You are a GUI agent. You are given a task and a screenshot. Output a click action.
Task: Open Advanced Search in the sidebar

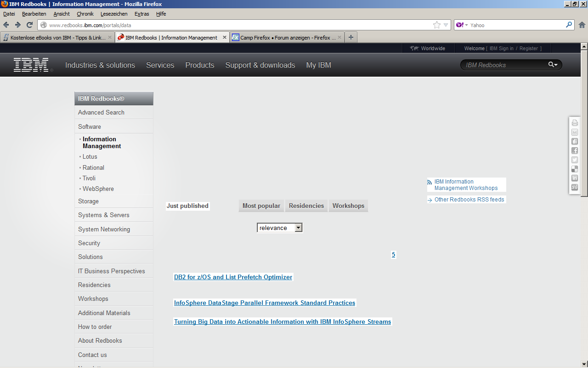(x=101, y=112)
